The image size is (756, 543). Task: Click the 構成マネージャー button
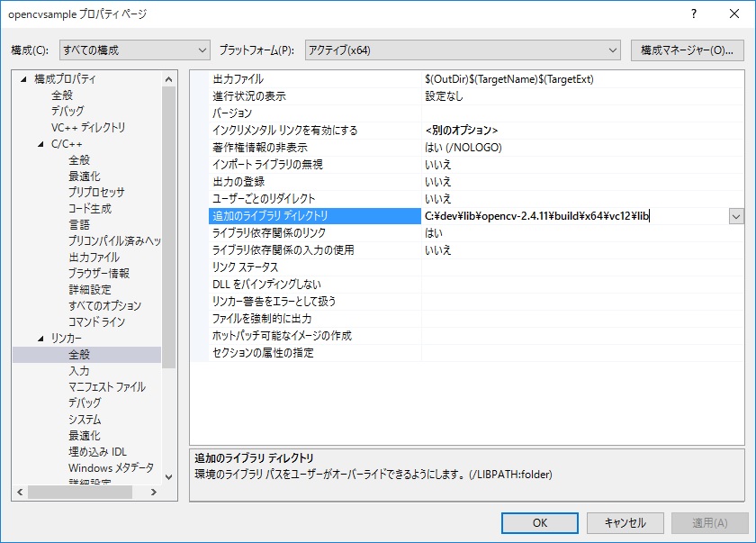tap(687, 50)
